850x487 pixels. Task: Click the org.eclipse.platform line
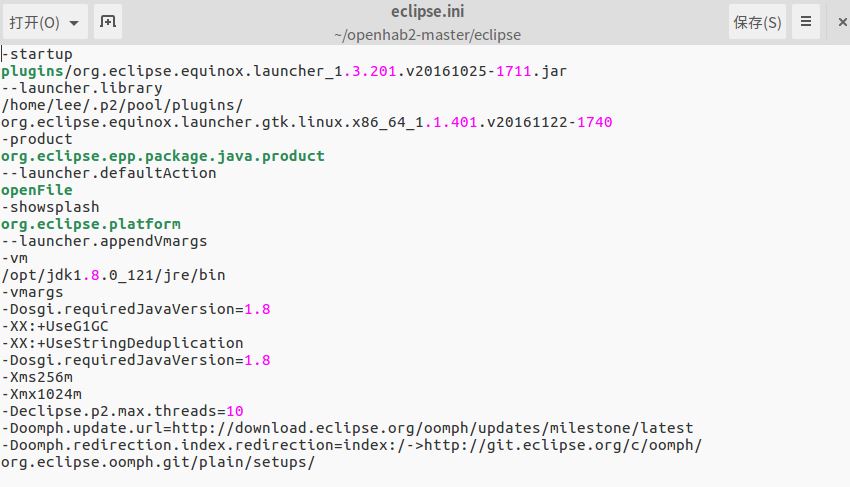point(91,224)
